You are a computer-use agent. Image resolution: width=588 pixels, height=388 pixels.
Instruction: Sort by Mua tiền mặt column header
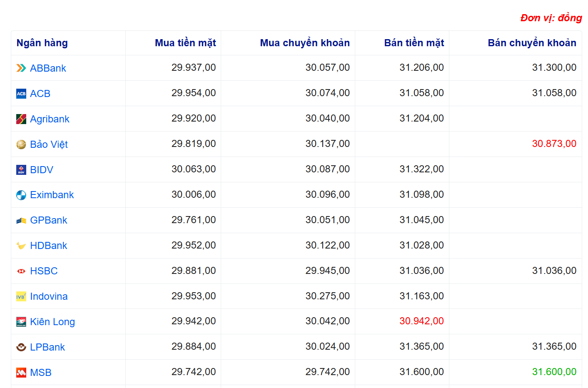click(x=185, y=43)
